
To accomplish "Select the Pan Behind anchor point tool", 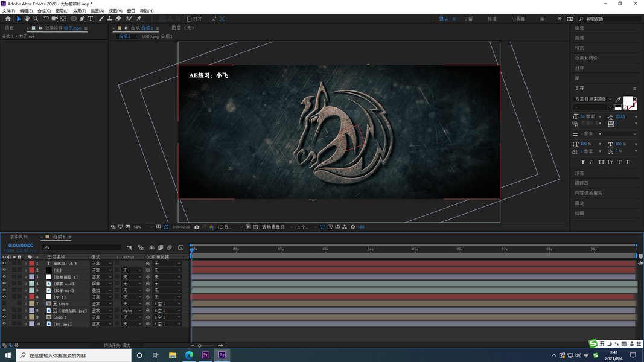I will click(63, 19).
